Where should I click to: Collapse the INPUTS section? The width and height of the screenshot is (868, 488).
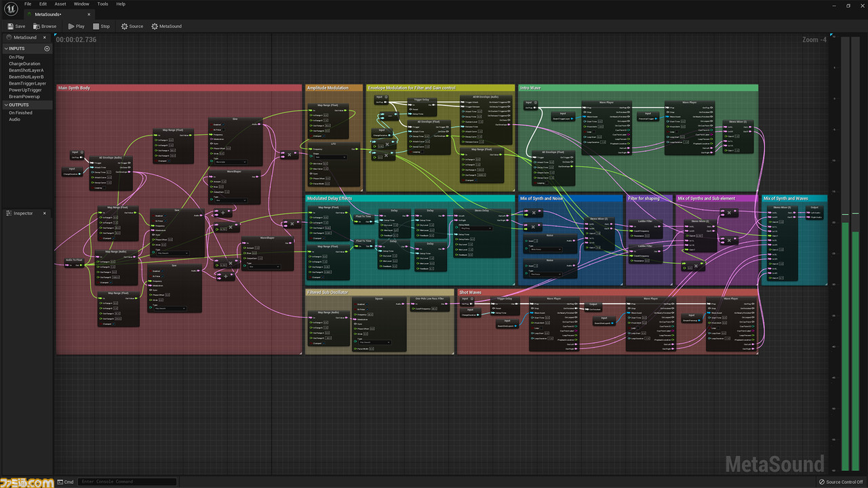[6, 49]
